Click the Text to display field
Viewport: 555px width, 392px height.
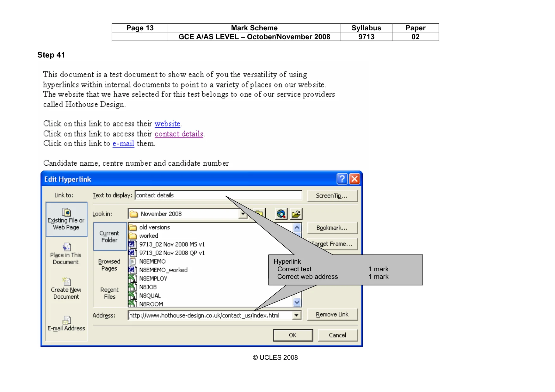pyautogui.click(x=218, y=195)
